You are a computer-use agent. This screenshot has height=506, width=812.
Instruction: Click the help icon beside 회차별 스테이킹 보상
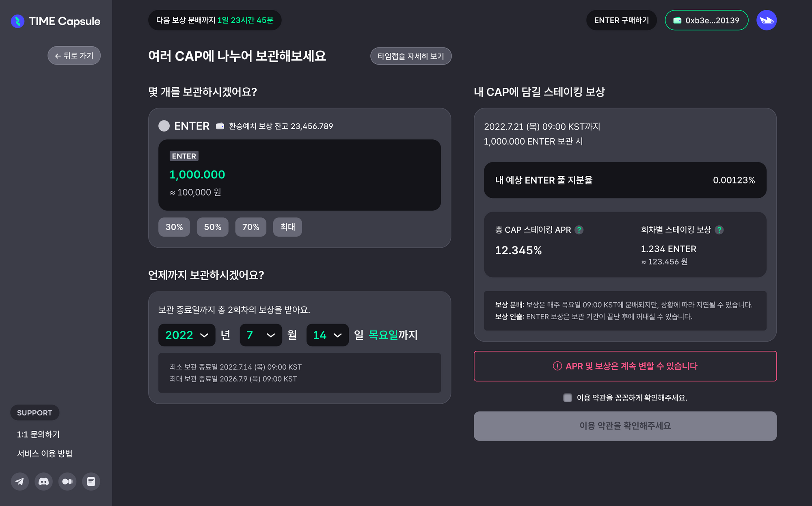pos(719,230)
